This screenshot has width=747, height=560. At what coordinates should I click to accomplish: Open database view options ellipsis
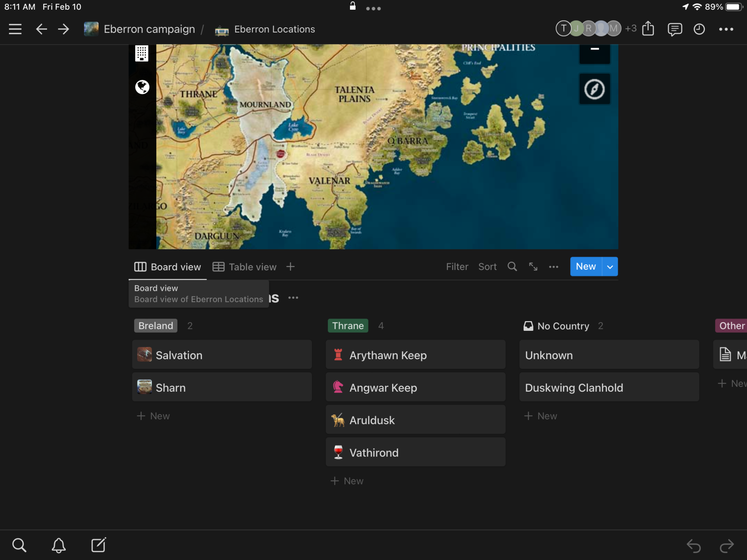[554, 267]
